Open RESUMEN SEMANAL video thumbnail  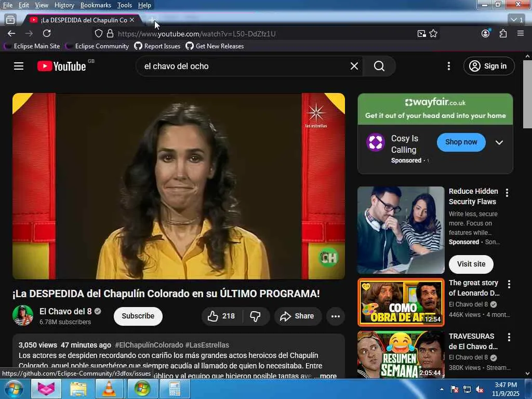coord(401,355)
